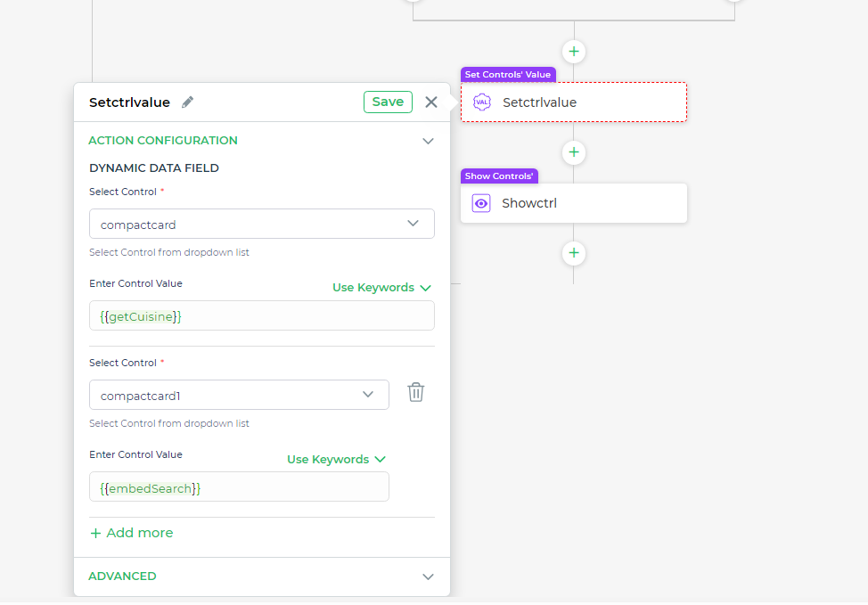Click the eye icon on Showctrl node

tap(481, 203)
